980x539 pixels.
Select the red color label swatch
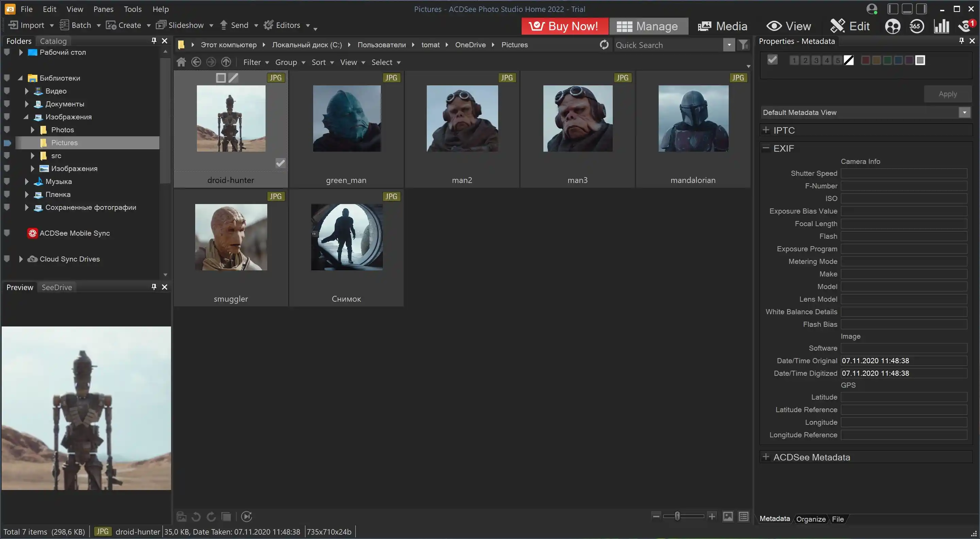coord(865,60)
